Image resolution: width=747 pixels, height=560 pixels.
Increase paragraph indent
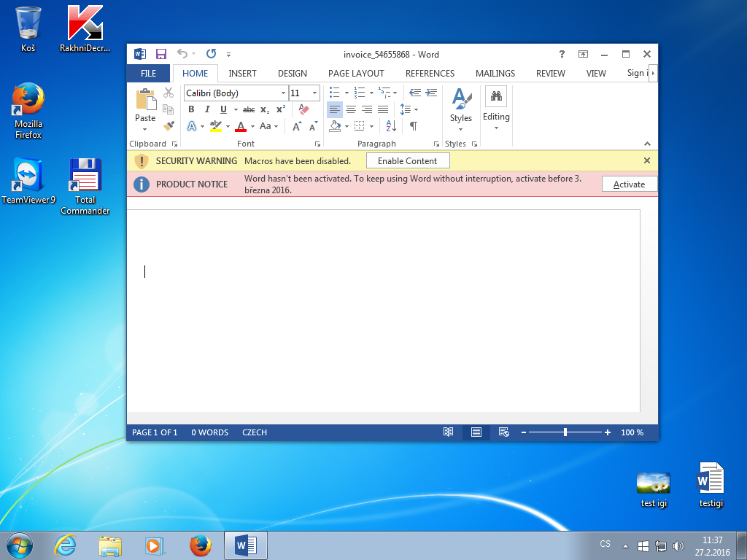point(431,93)
